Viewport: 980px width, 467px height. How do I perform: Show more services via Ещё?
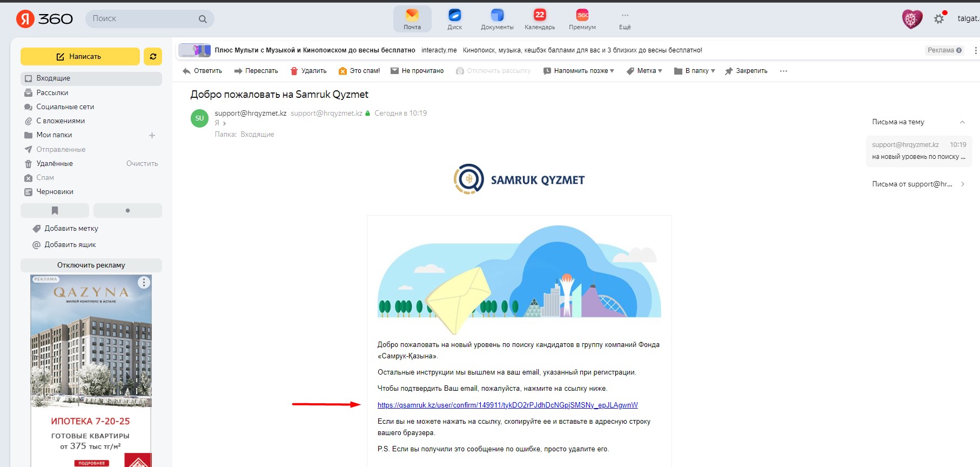(625, 19)
